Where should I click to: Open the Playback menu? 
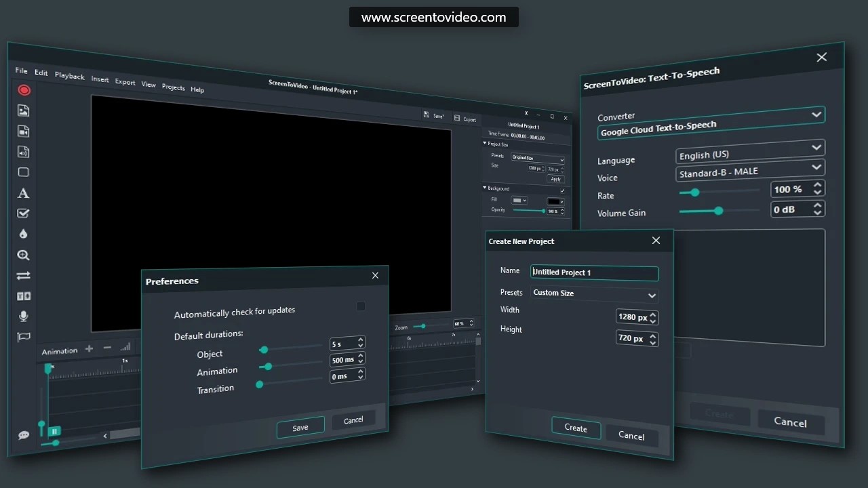tap(70, 76)
